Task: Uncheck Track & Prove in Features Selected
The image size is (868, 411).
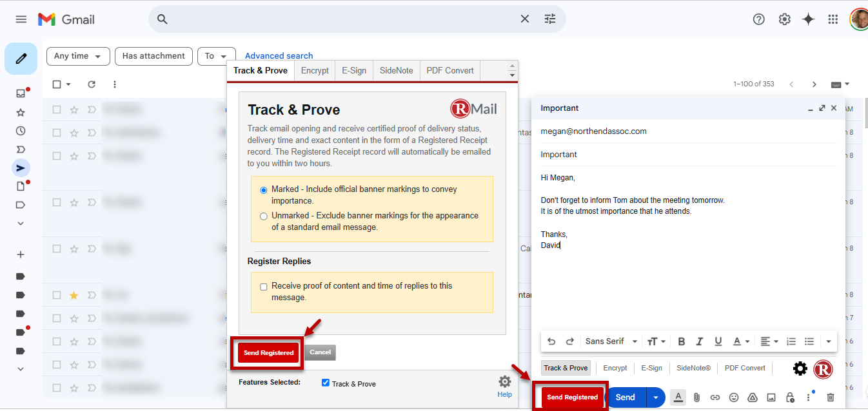Action: (326, 383)
